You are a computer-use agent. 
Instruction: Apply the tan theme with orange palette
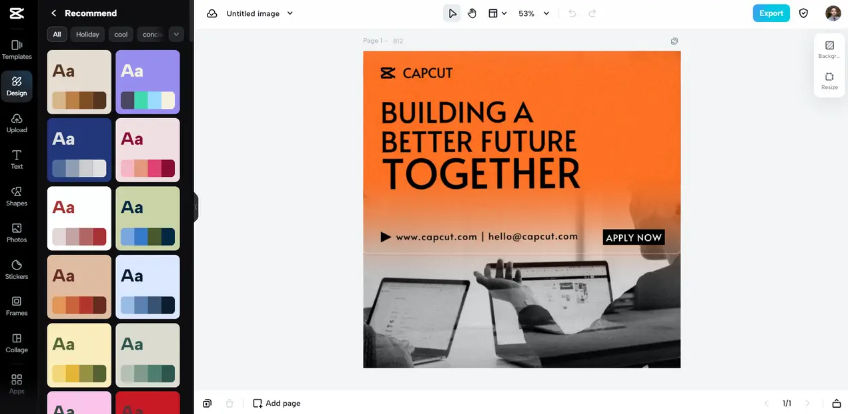click(x=79, y=287)
